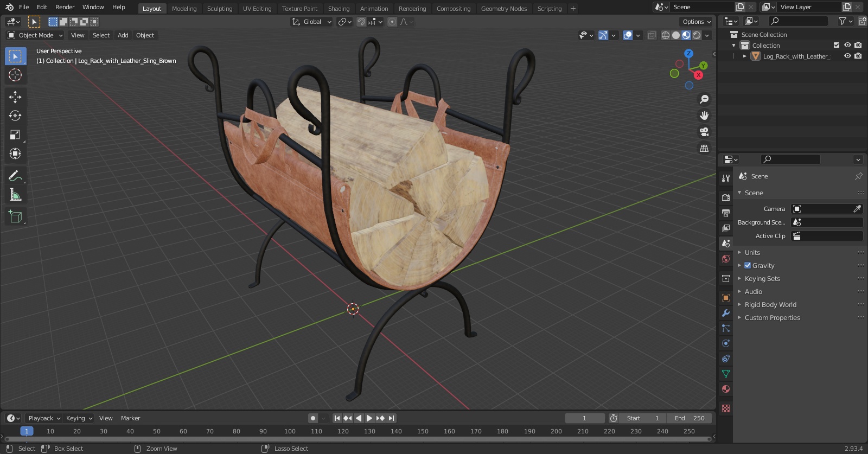Screen dimensions: 868x454
Task: Open the Render properties tab
Action: point(726,198)
